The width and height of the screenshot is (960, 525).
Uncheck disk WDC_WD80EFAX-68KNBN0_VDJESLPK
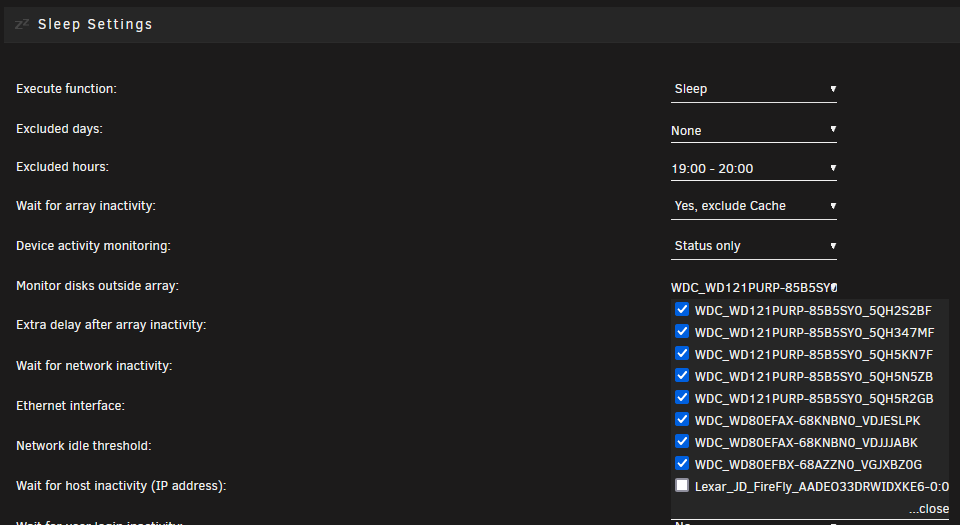click(681, 419)
